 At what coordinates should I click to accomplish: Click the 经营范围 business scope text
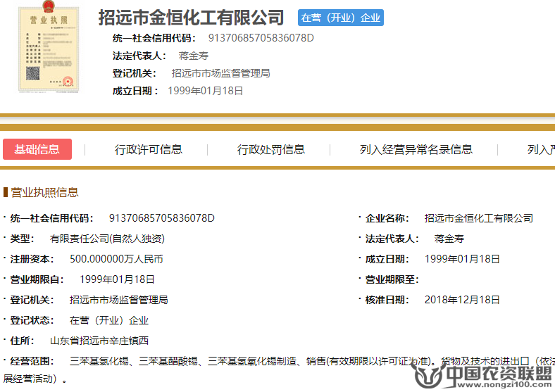pyautogui.click(x=280, y=369)
